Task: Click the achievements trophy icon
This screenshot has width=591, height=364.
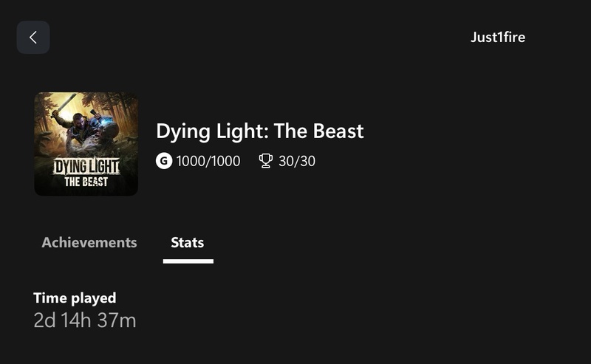Action: point(266,160)
